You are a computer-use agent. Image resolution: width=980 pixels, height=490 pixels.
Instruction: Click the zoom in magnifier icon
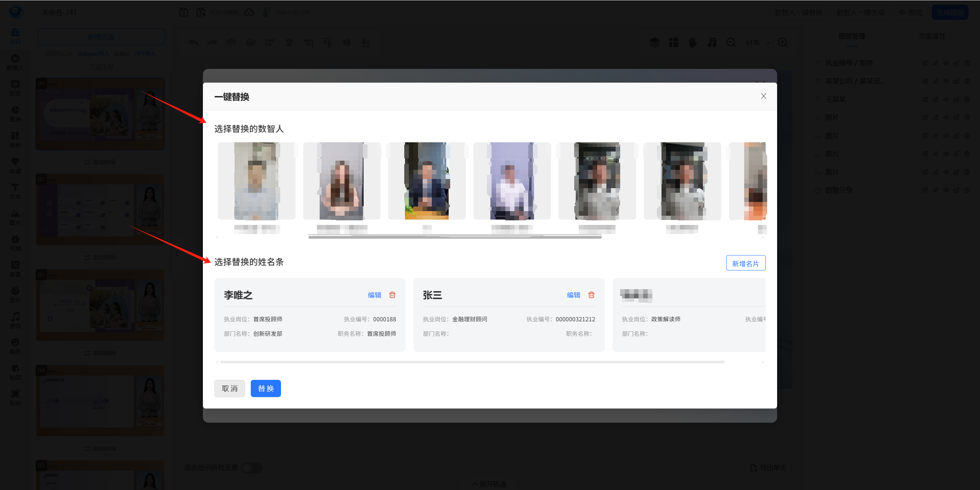[783, 42]
